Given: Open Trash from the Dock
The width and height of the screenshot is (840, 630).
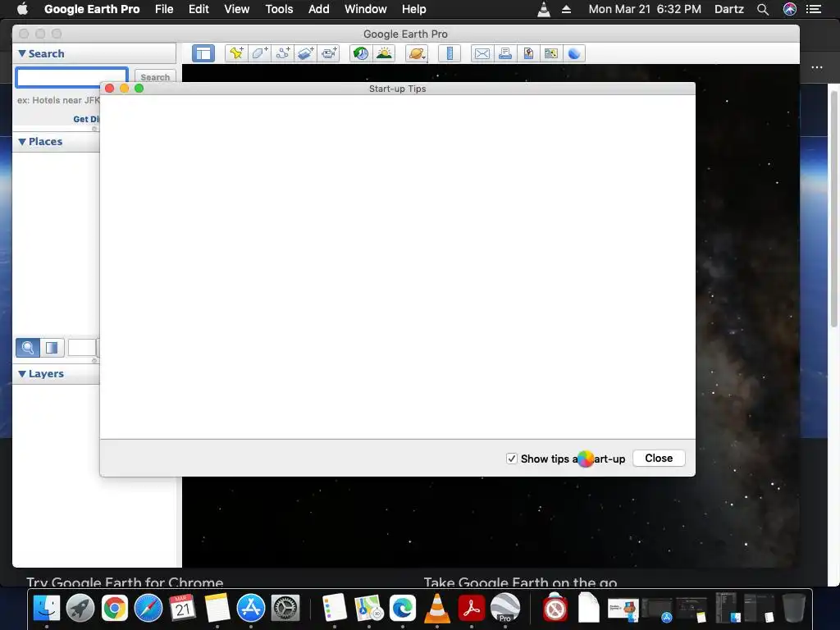Looking at the screenshot, I should pos(794,608).
